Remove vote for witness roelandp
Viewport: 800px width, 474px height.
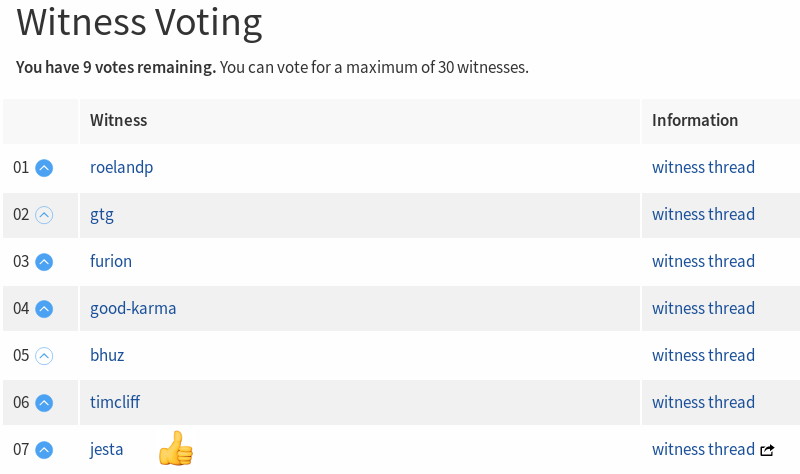click(44, 168)
